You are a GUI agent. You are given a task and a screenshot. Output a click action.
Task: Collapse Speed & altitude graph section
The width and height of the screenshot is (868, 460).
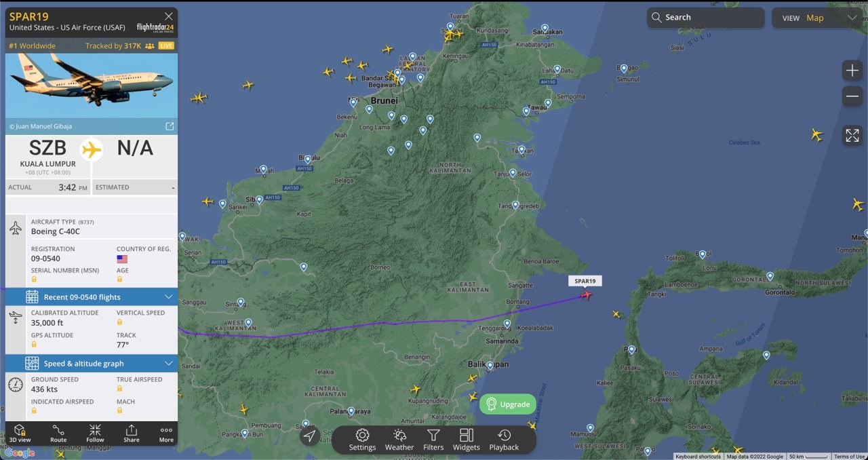(92, 363)
